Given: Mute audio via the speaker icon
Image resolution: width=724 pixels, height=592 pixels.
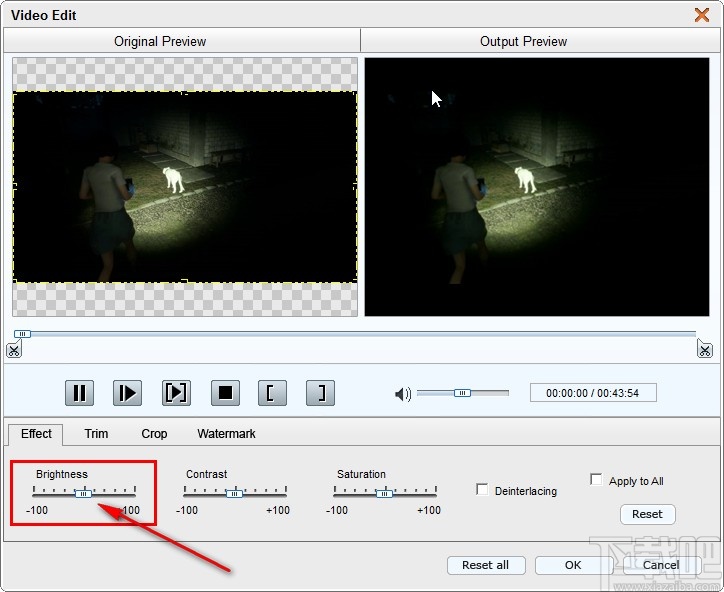Looking at the screenshot, I should 403,394.
